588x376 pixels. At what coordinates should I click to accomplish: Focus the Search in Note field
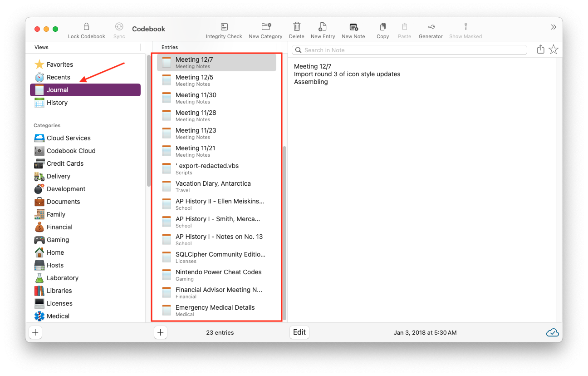409,50
